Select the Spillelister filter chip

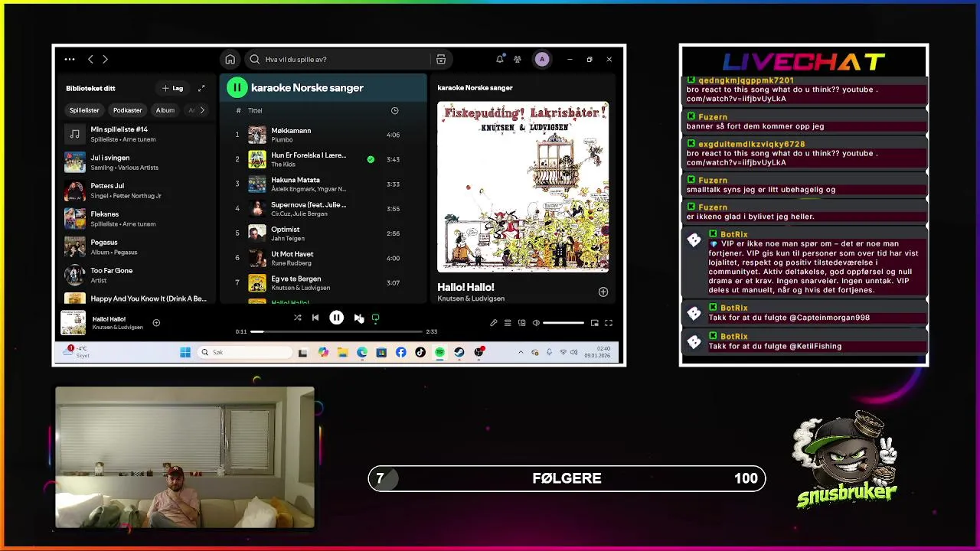click(84, 110)
